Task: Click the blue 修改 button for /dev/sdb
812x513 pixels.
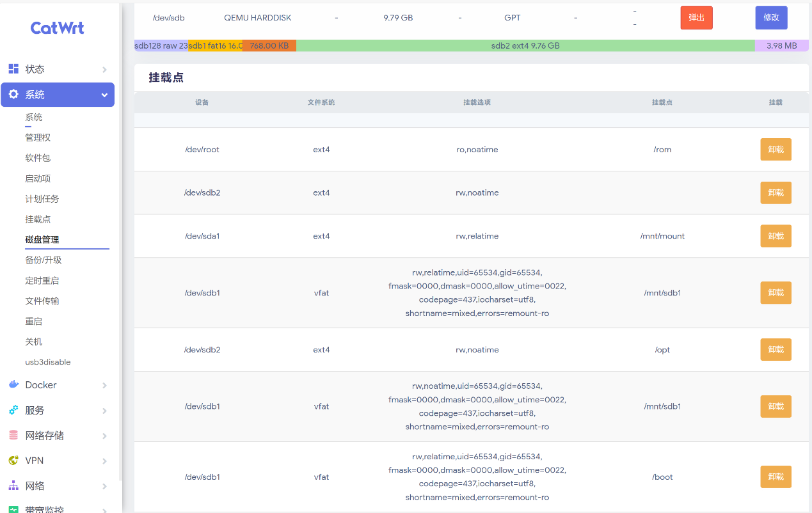Action: click(771, 18)
